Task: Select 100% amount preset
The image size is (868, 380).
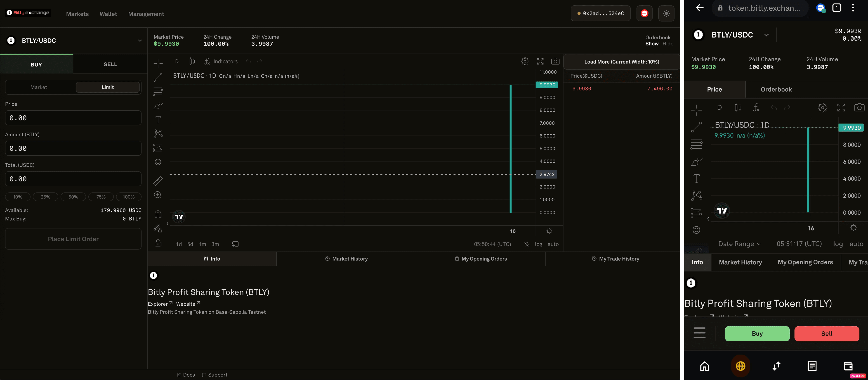Action: [x=129, y=197]
